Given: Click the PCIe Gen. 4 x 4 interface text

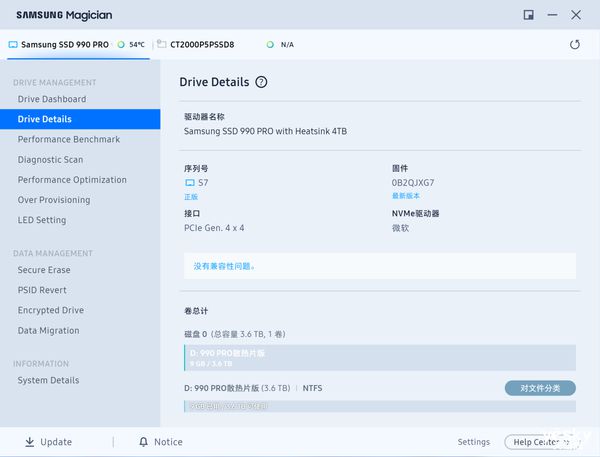Looking at the screenshot, I should click(214, 228).
